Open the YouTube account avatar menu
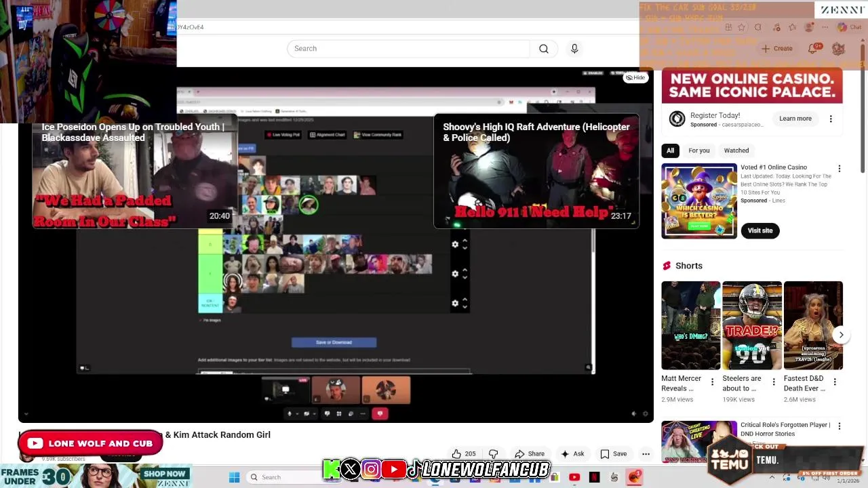This screenshot has width=868, height=488. click(x=838, y=49)
